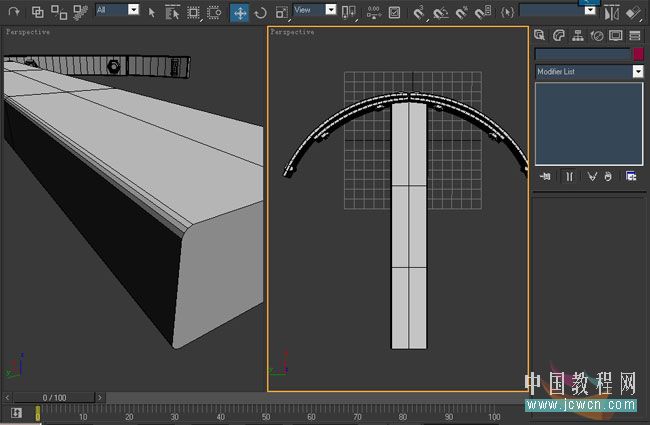Image resolution: width=650 pixels, height=425 pixels.
Task: Click the Select and Link icon
Action: click(37, 12)
